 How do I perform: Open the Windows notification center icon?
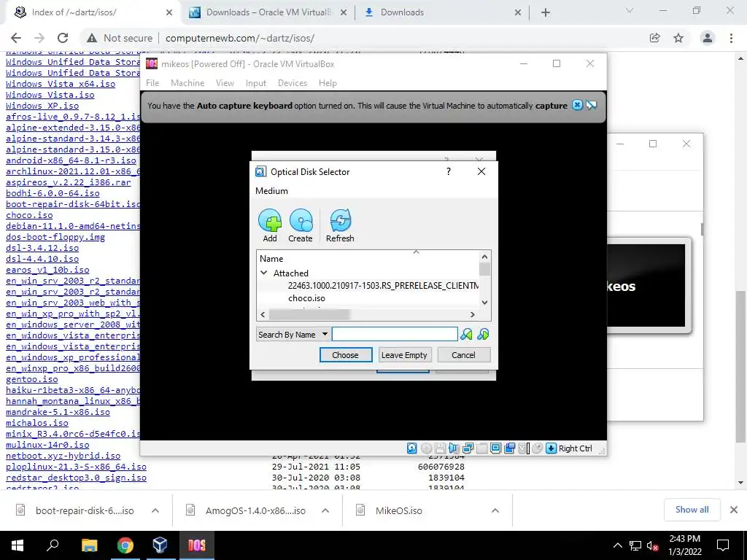coord(723,545)
